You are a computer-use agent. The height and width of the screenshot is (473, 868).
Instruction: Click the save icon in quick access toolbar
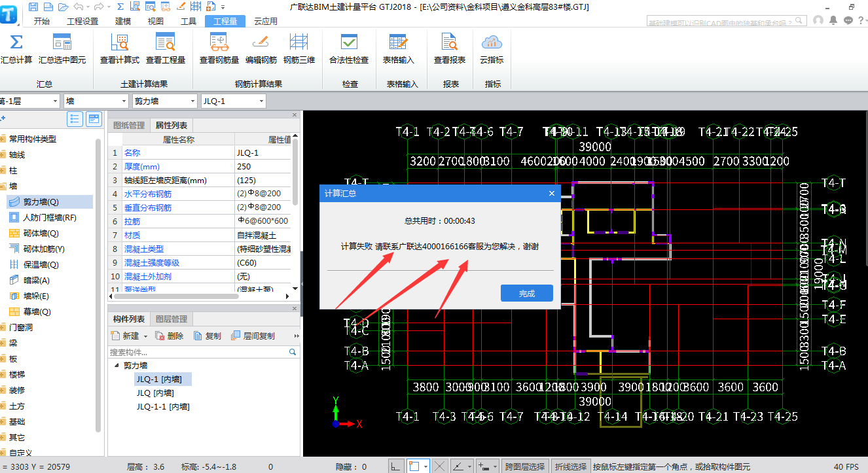[33, 7]
